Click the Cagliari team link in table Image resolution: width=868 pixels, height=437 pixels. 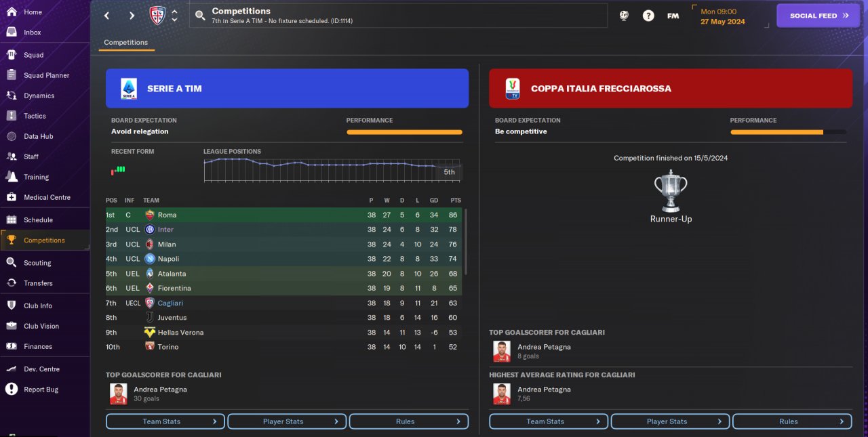(x=170, y=303)
